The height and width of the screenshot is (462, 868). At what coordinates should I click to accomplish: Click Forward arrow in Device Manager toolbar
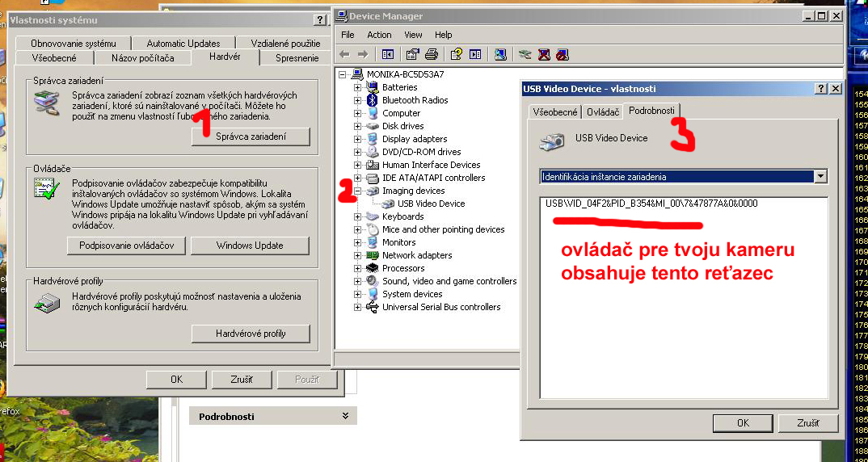[x=363, y=54]
